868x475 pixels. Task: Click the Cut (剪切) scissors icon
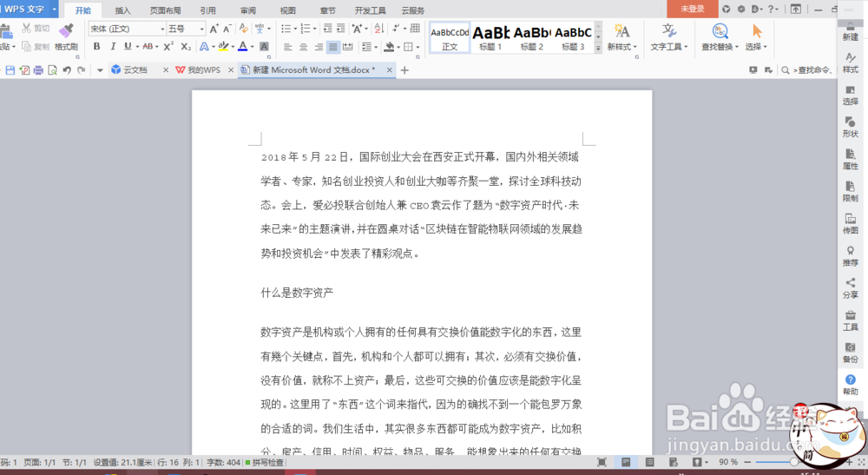pos(27,28)
